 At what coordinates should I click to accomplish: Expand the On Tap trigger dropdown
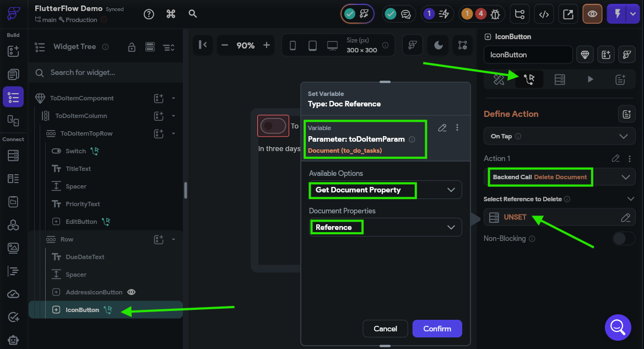[x=559, y=137]
